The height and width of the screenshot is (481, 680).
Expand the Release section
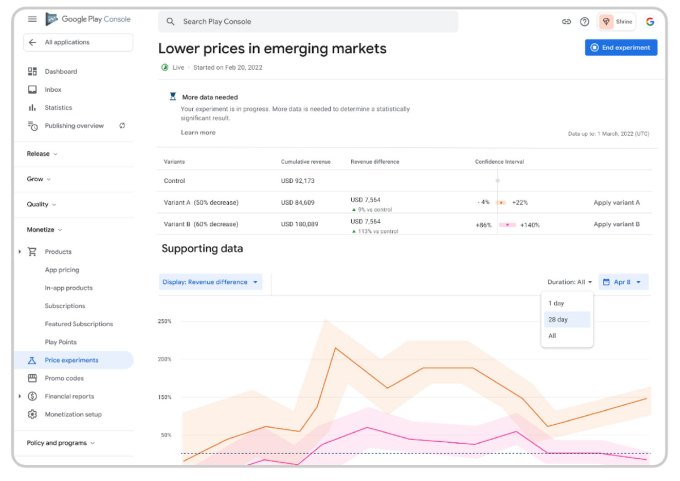42,154
